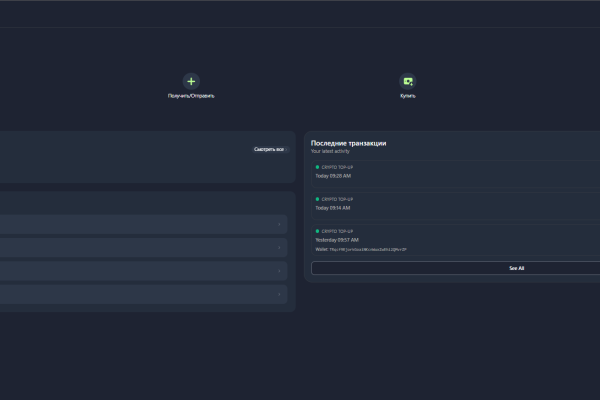The height and width of the screenshot is (400, 600).
Task: Click the See All transactions button
Action: click(x=456, y=268)
